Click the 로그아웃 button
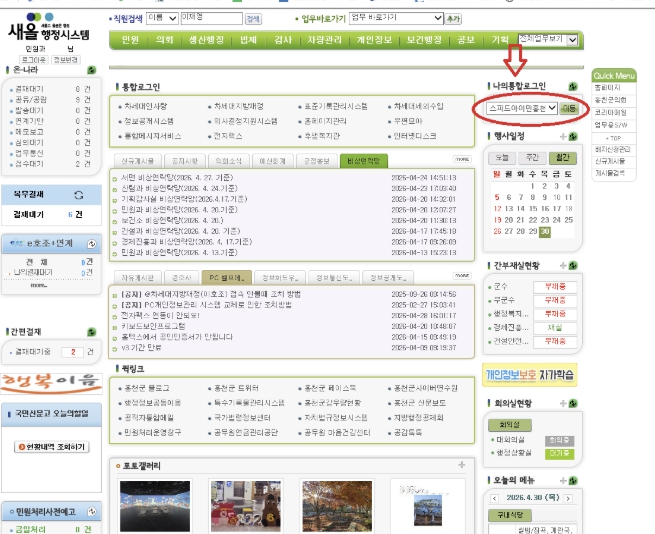Image resolution: width=655 pixels, height=534 pixels. [x=34, y=60]
